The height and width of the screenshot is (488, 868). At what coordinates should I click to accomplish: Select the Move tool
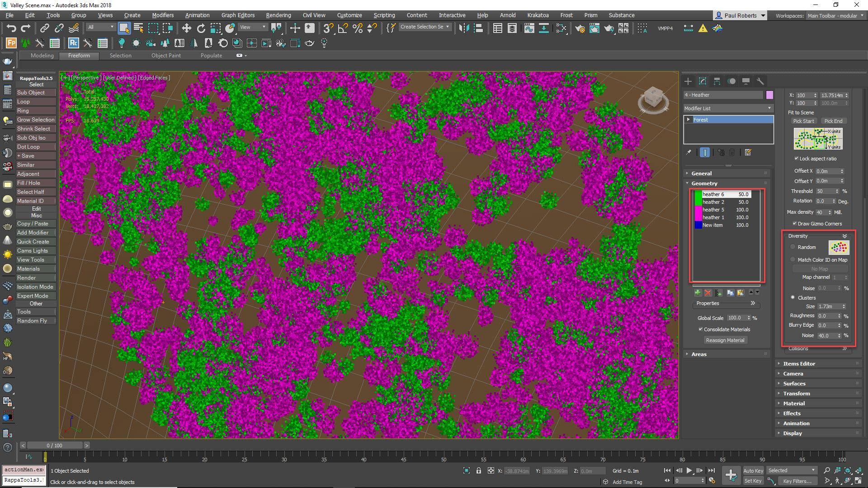[187, 28]
